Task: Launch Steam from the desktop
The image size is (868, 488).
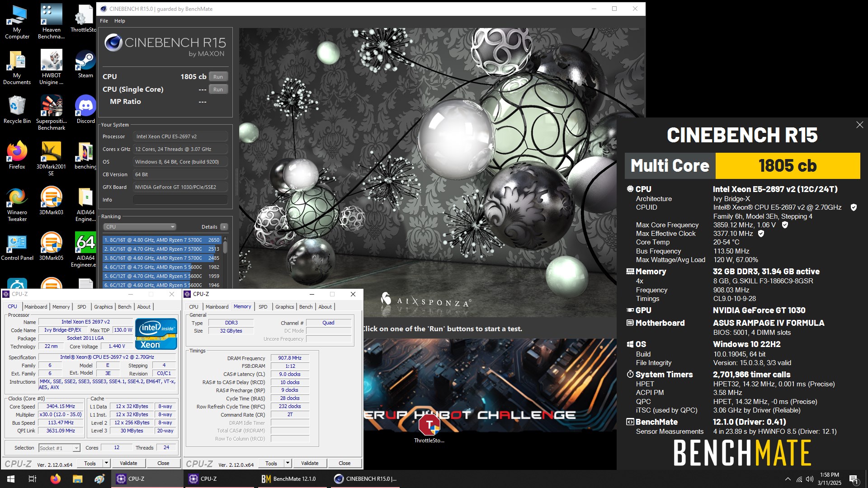Action: click(85, 64)
